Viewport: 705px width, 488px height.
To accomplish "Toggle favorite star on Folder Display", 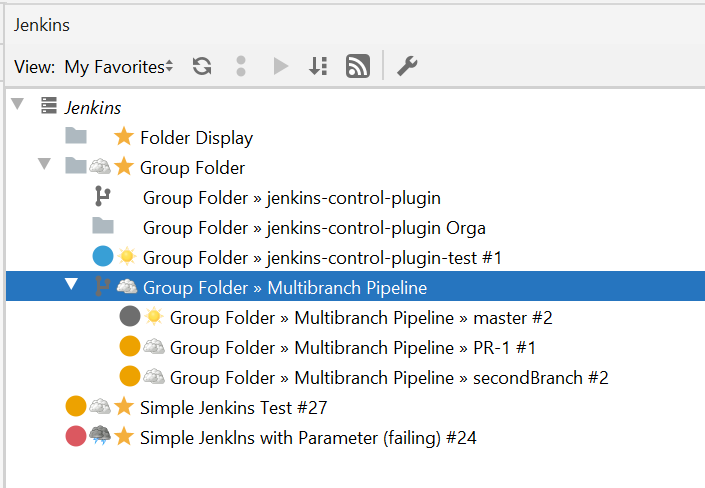I will point(124,137).
